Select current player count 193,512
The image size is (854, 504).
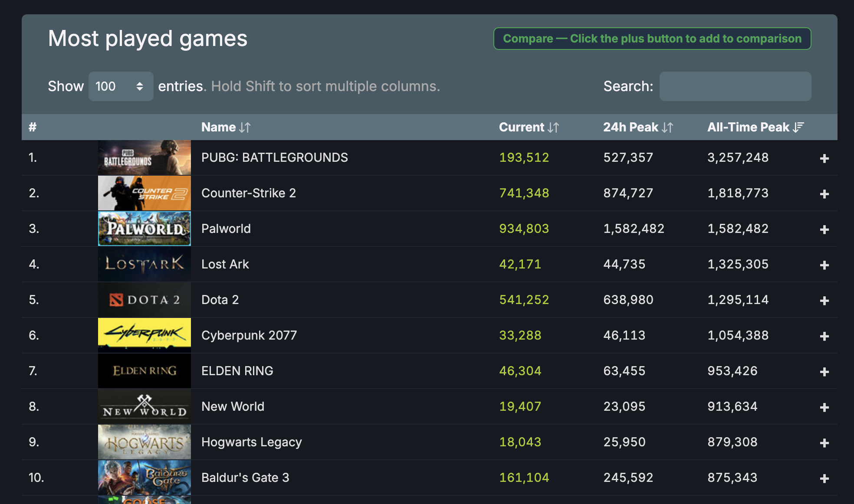tap(524, 157)
